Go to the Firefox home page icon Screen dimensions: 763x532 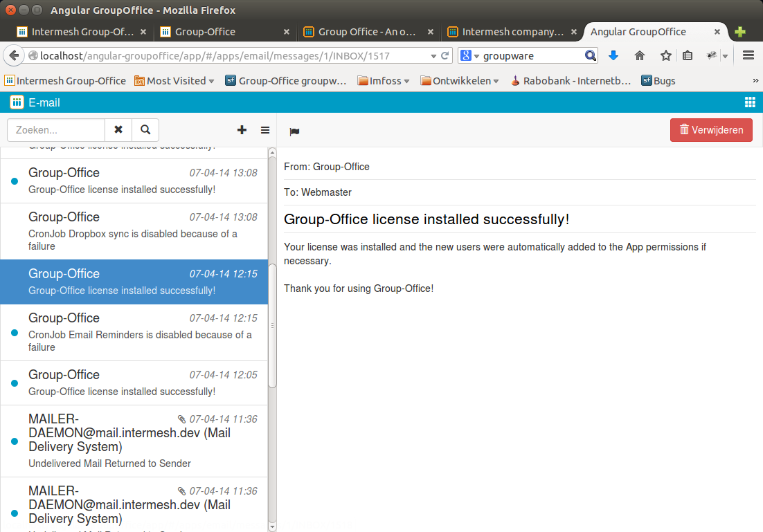[x=639, y=55]
